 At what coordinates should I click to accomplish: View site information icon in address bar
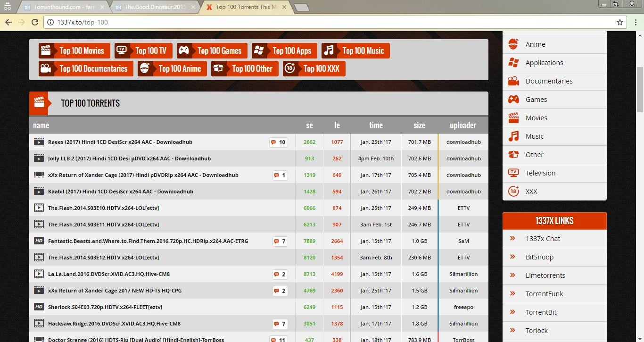[51, 22]
